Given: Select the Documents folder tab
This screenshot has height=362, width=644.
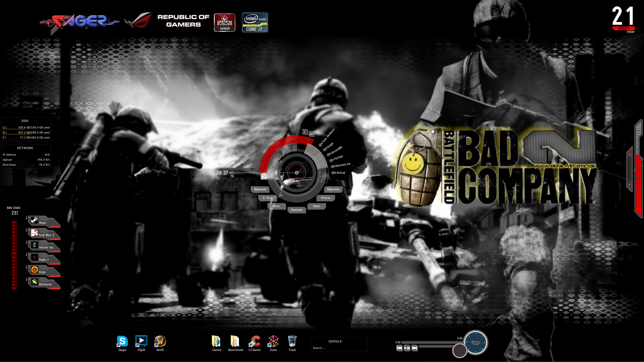Looking at the screenshot, I should tap(333, 189).
